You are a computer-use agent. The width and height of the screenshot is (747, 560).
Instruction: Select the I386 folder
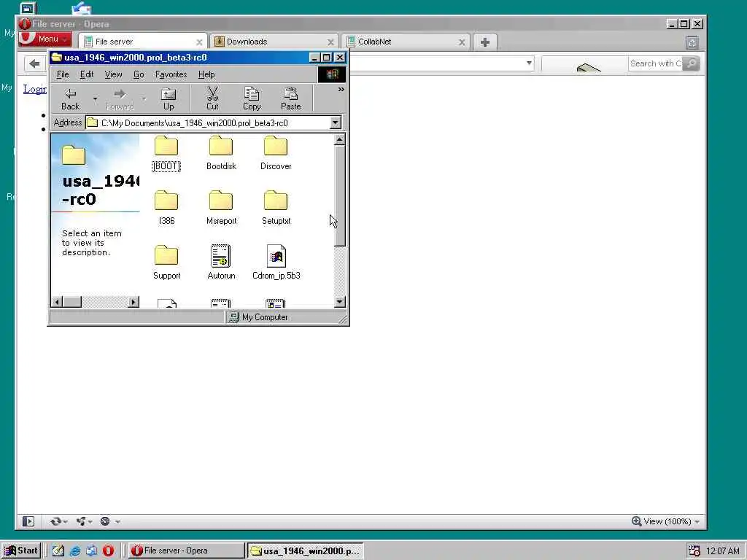pos(166,209)
